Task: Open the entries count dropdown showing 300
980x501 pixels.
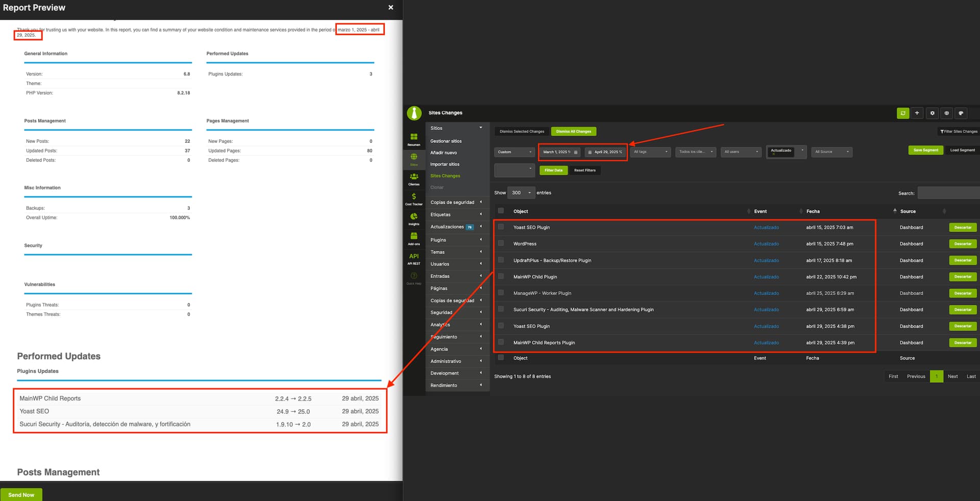Action: (x=521, y=193)
